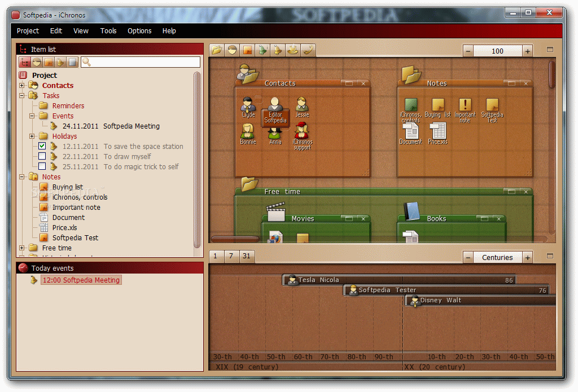This screenshot has width=578, height=392.
Task: Click the orange notes filter icon in Item list toolbar
Action: click(x=49, y=62)
